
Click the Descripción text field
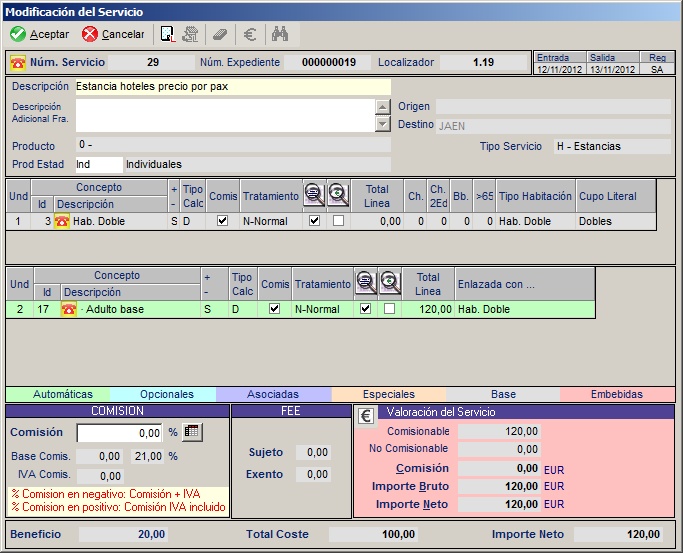click(x=233, y=87)
